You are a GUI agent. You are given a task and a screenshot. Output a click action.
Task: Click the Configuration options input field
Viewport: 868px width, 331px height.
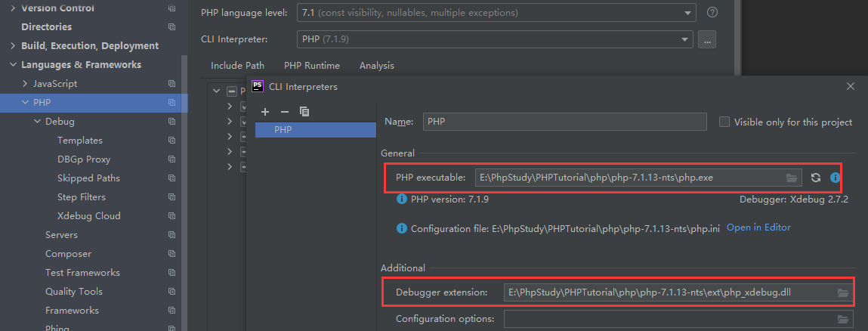pyautogui.click(x=678, y=319)
